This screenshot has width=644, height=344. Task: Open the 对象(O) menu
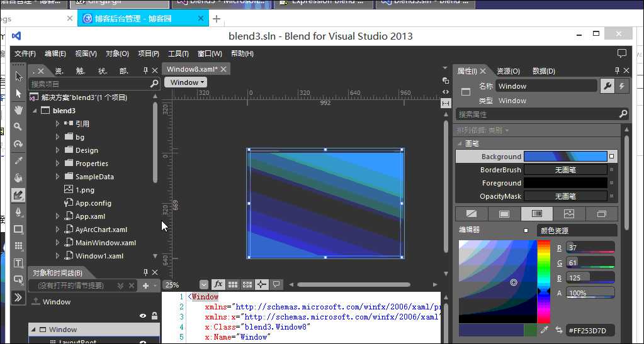118,54
